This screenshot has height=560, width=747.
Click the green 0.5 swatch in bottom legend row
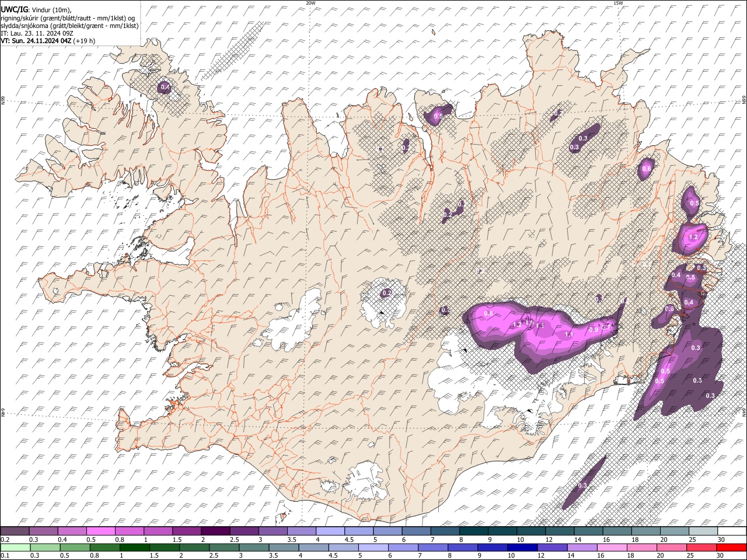75,547
